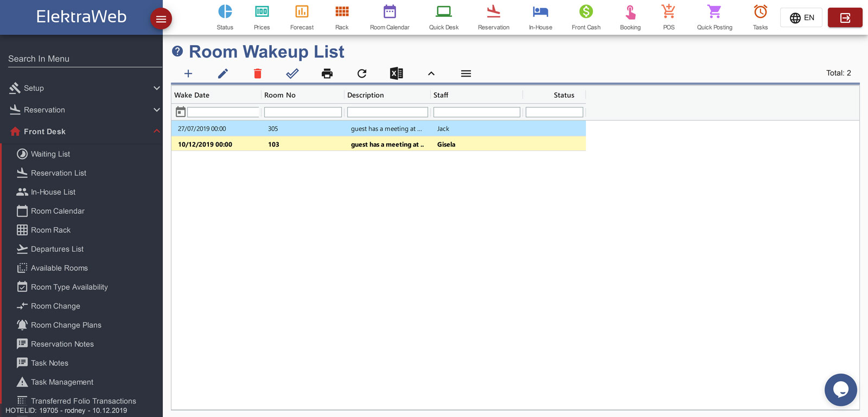The height and width of the screenshot is (417, 868).
Task: Click staff name Jack
Action: tap(443, 129)
